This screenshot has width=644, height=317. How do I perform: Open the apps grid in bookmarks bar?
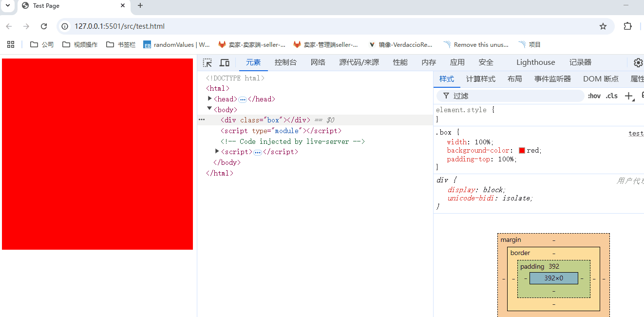tap(11, 44)
